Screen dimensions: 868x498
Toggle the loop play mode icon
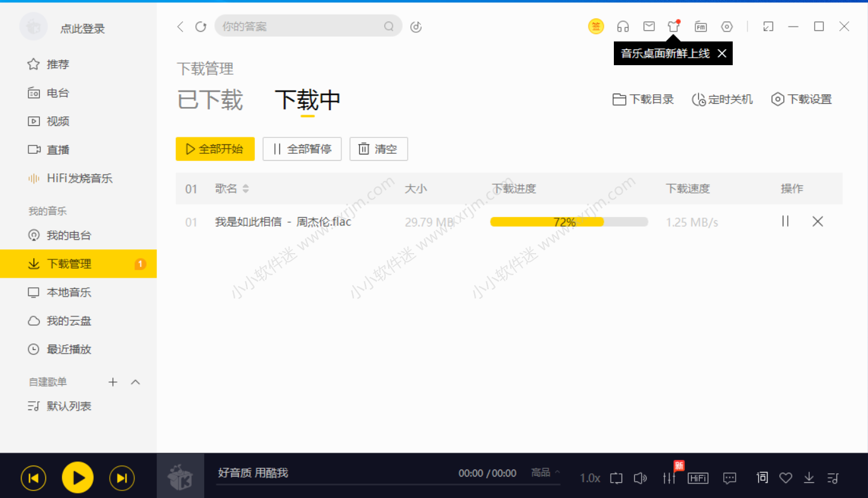click(x=616, y=478)
